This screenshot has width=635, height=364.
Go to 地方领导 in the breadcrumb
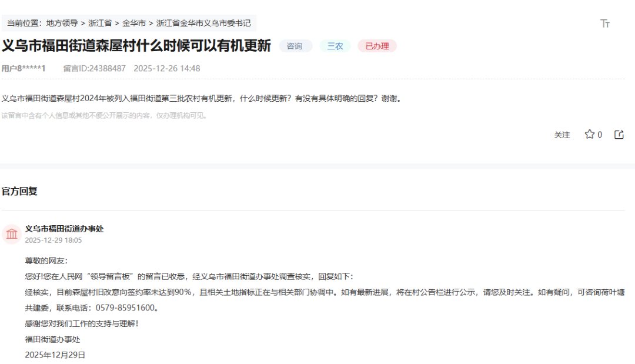[x=62, y=24]
